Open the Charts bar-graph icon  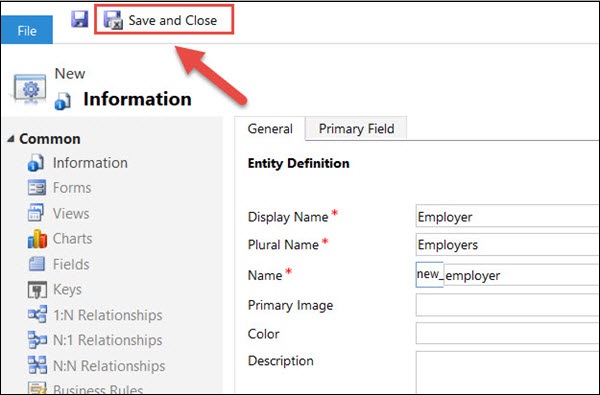click(x=37, y=238)
